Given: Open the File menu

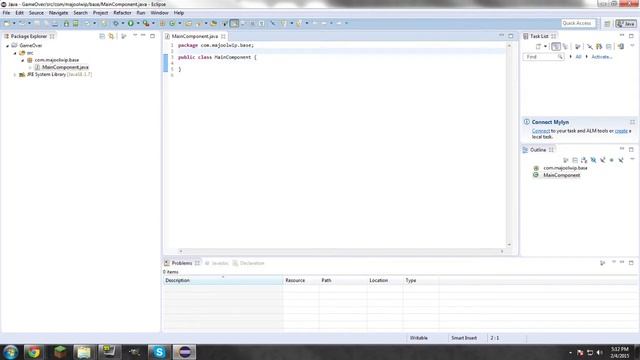Looking at the screenshot, I should pyautogui.click(x=6, y=13).
